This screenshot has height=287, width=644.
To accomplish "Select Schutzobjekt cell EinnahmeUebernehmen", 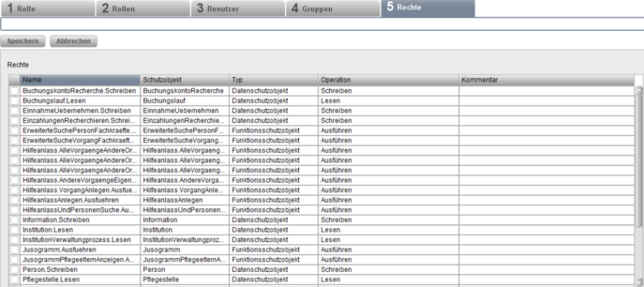I will pos(185,111).
